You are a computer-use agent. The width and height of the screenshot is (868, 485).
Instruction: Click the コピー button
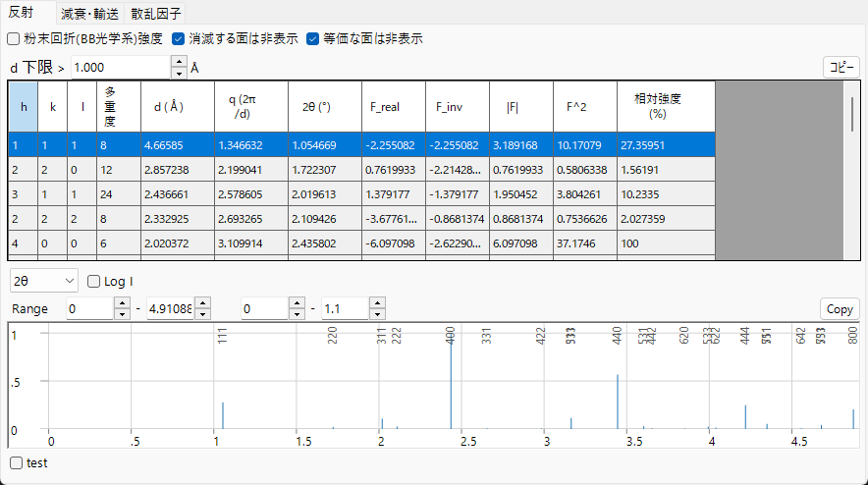841,67
